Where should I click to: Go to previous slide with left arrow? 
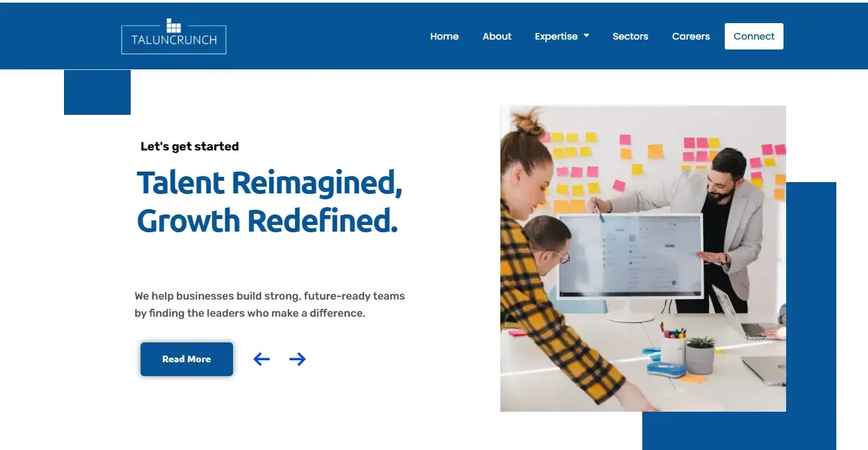point(262,359)
